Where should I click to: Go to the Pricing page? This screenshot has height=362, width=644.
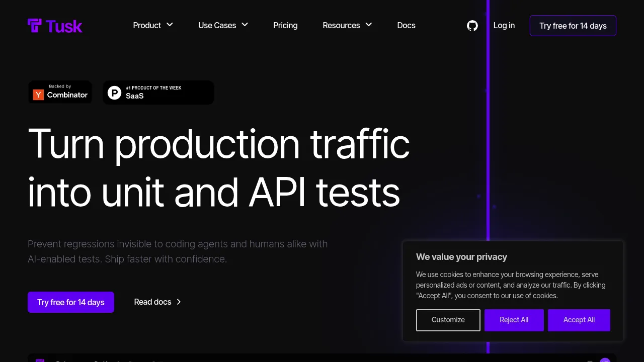(285, 25)
